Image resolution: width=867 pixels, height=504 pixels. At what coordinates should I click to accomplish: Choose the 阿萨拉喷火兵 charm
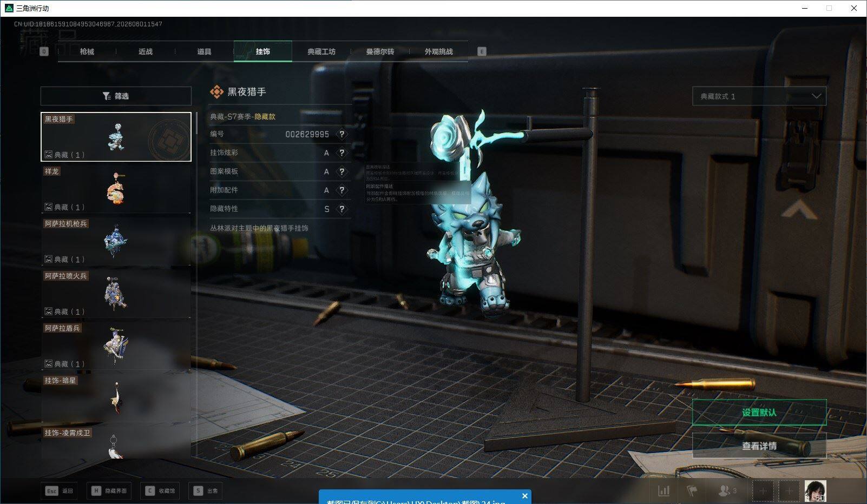tap(116, 294)
